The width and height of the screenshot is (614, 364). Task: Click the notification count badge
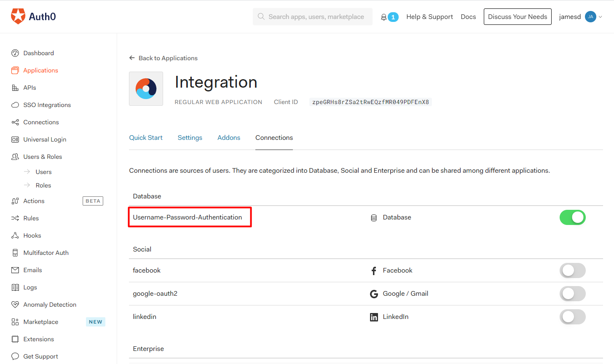click(x=393, y=17)
